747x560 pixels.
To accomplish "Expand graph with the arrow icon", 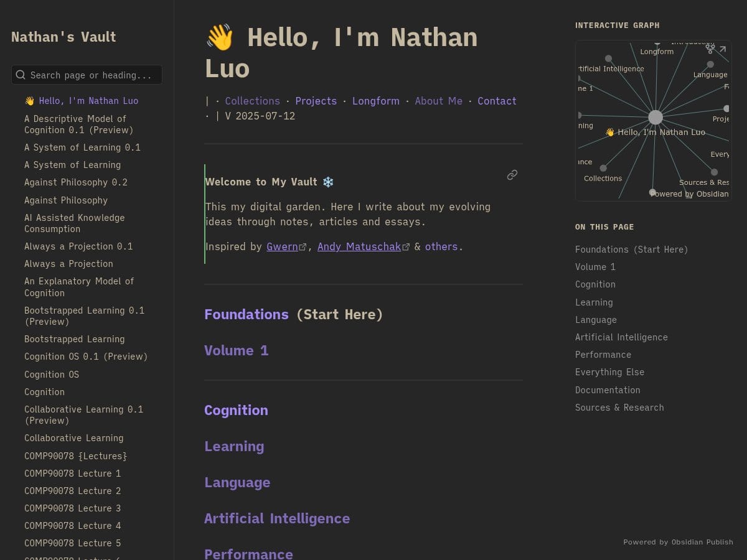I will coord(723,49).
